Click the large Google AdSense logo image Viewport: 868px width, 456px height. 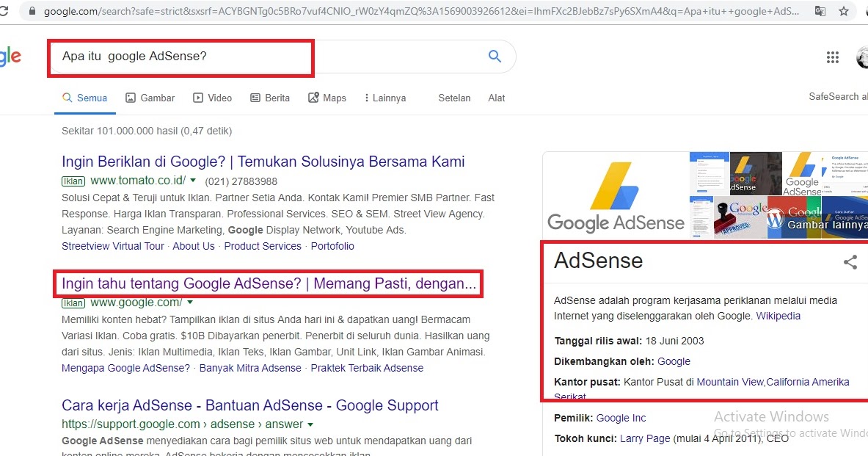click(616, 195)
